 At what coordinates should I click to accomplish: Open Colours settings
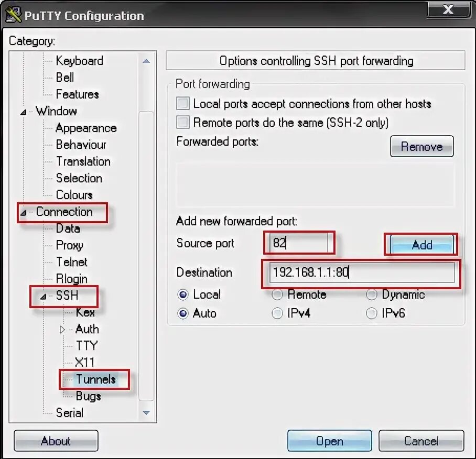click(x=74, y=195)
